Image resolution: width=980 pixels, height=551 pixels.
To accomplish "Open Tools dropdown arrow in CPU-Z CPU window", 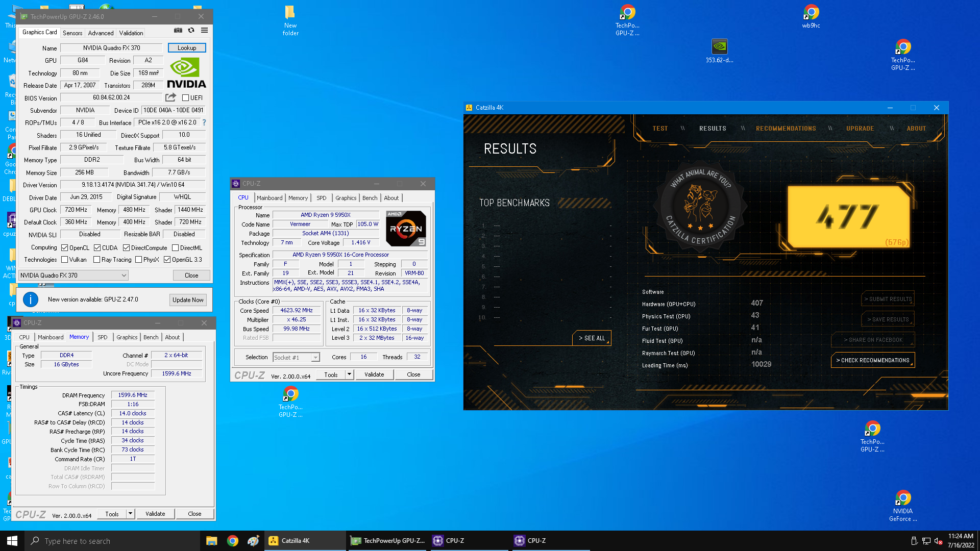I will pos(350,374).
